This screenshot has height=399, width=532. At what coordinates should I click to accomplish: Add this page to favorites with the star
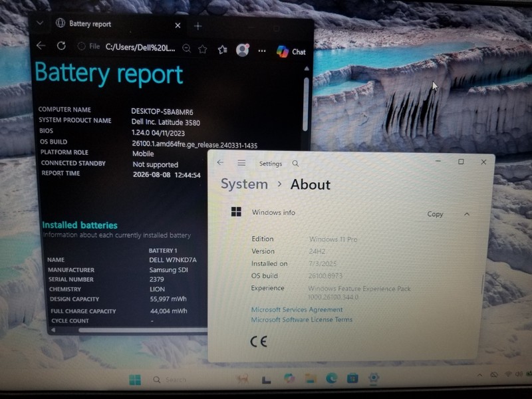coord(203,49)
